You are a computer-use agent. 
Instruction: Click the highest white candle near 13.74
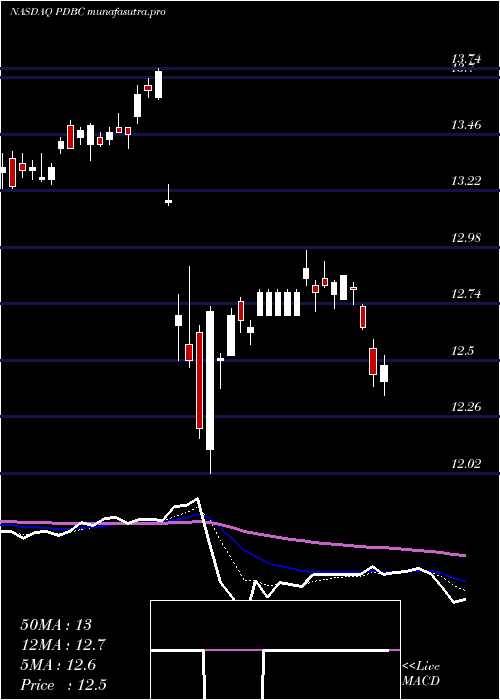tap(158, 84)
